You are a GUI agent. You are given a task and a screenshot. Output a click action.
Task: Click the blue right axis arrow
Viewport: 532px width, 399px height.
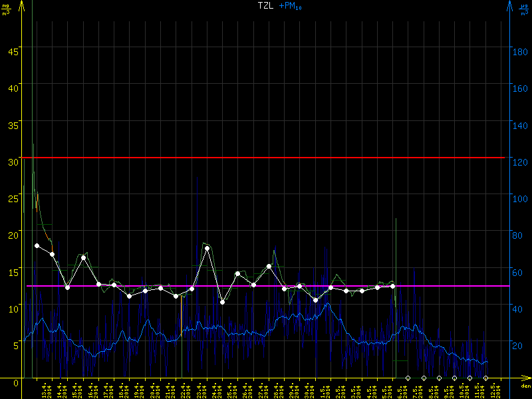pyautogui.click(x=509, y=8)
